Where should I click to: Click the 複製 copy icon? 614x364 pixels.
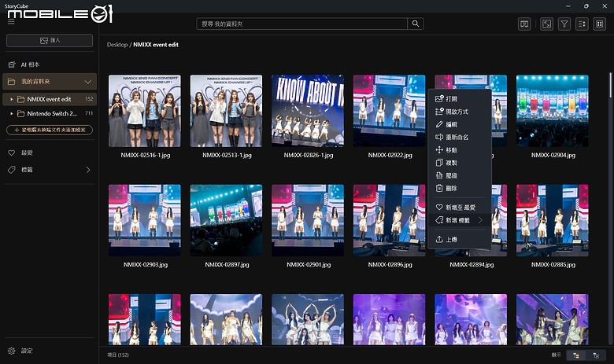(439, 163)
